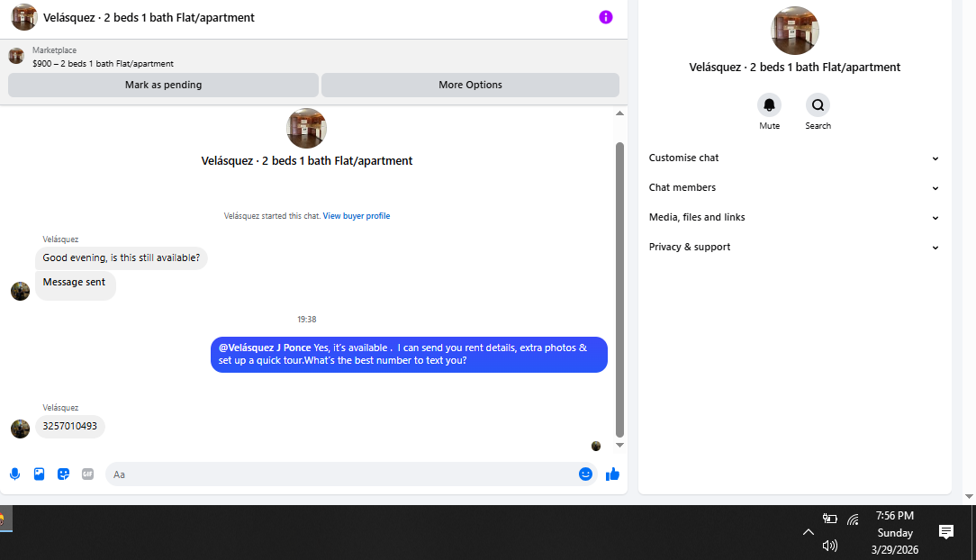Click the '$900 – 2 beds 1 bath' listing text
The image size is (976, 560).
[103, 63]
